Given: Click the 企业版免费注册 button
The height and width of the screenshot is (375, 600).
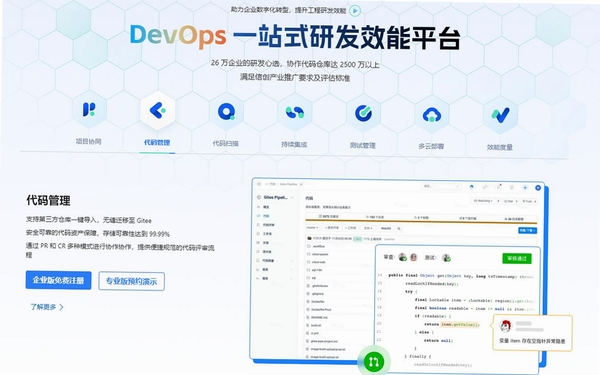Looking at the screenshot, I should pyautogui.click(x=59, y=280).
